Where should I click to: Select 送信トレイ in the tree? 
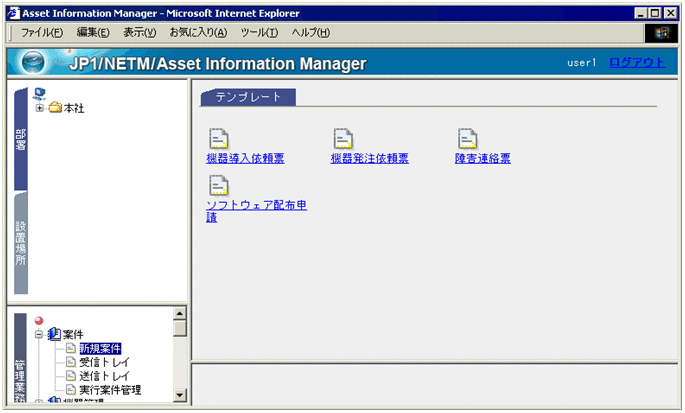pos(104,376)
